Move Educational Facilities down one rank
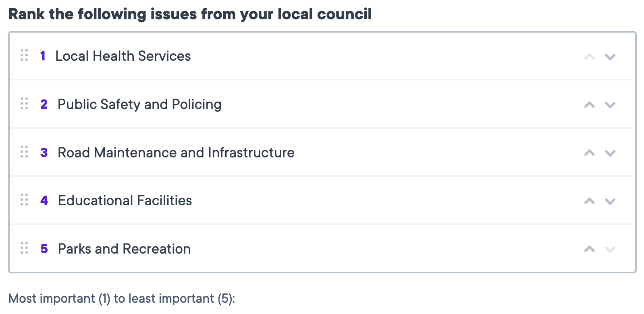This screenshot has width=644, height=314. 610,201
